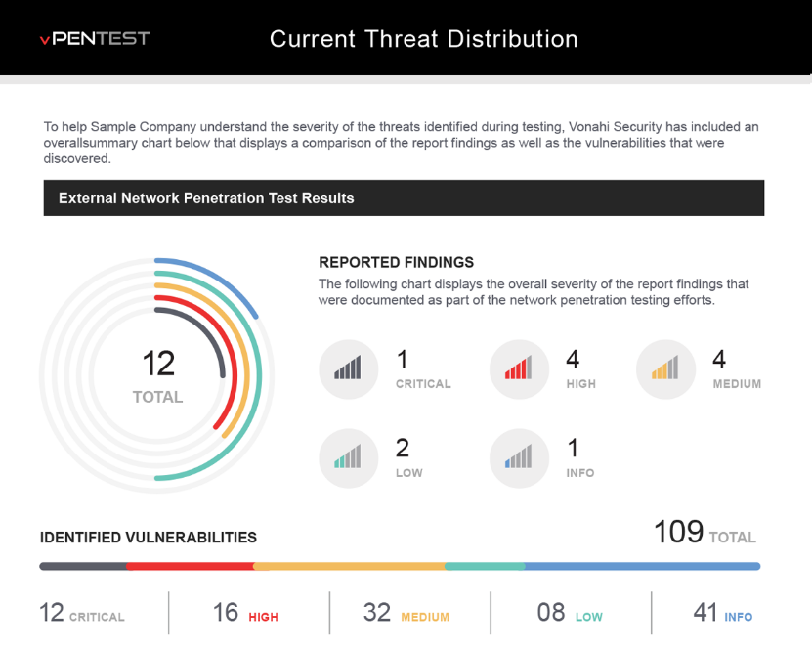
Task: Click the blue Info bar segment
Action: click(x=642, y=566)
